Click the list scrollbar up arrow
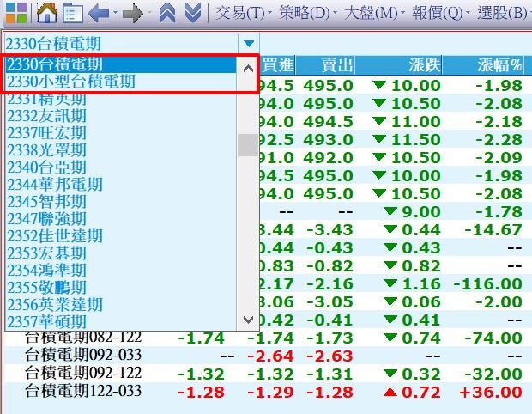532x414 pixels. coord(248,68)
